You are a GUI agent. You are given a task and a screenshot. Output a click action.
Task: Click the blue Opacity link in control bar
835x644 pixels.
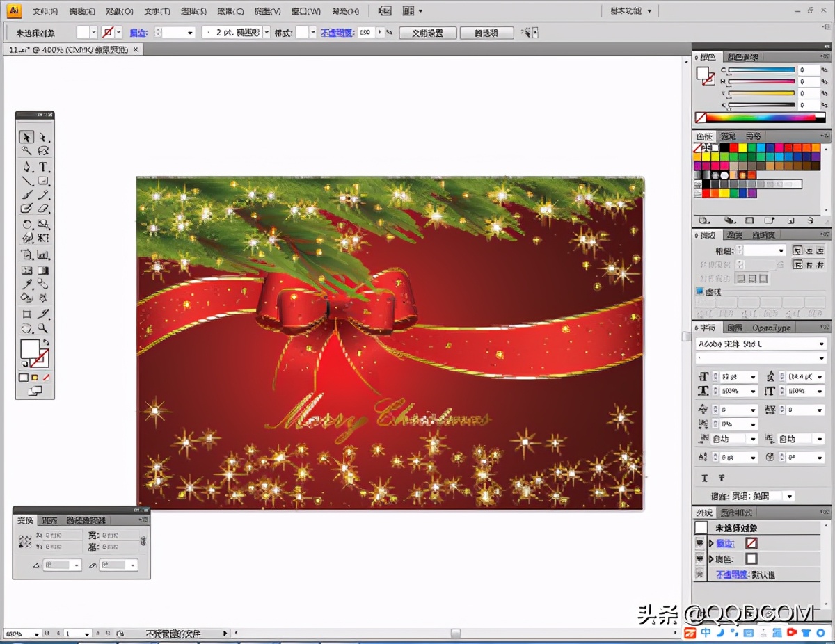coord(337,33)
